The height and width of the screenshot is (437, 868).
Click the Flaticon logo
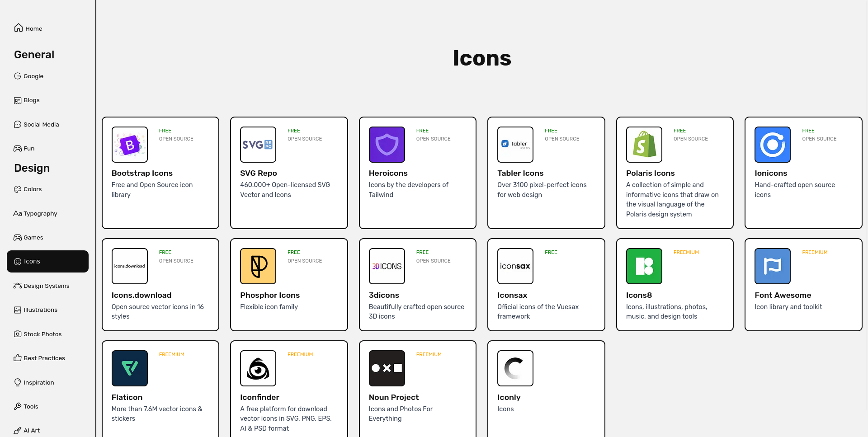pos(129,368)
